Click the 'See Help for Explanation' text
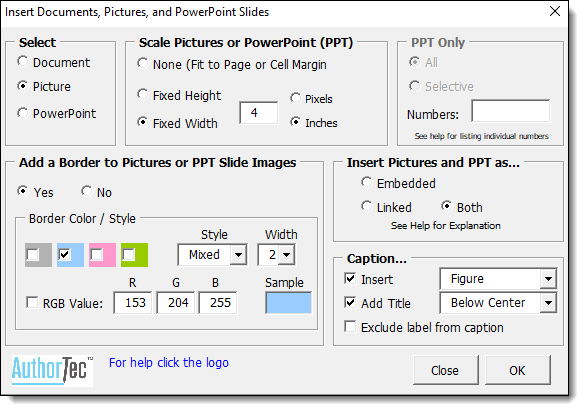 446,226
